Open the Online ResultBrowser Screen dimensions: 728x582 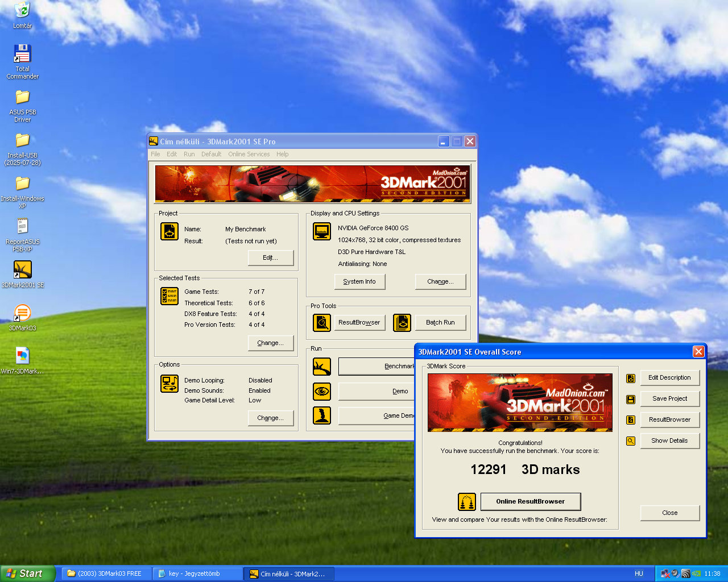[x=531, y=501]
